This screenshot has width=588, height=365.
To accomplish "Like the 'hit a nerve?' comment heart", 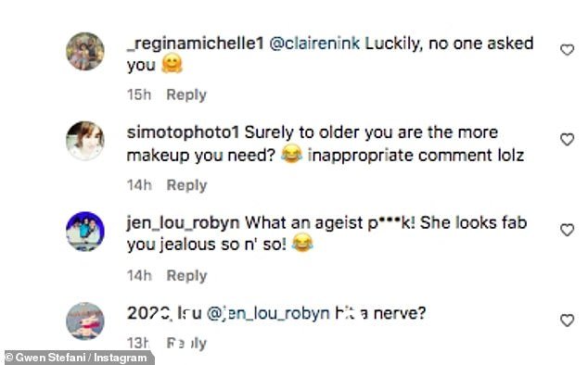I will [x=567, y=321].
